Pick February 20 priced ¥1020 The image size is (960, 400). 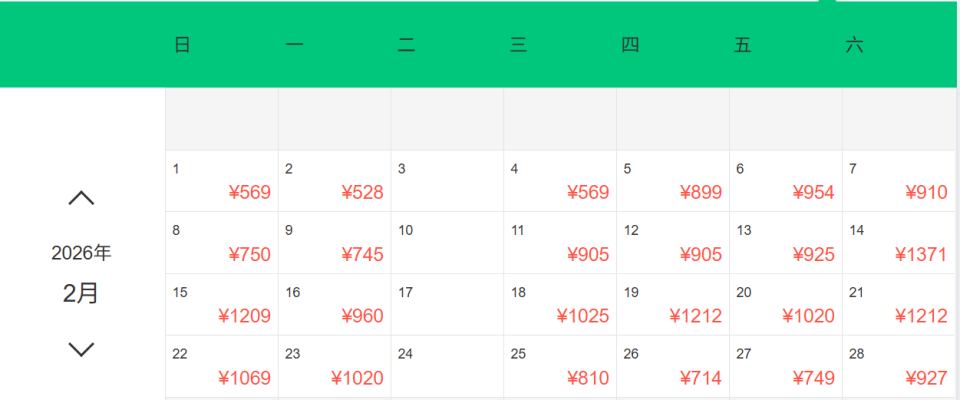(x=786, y=305)
